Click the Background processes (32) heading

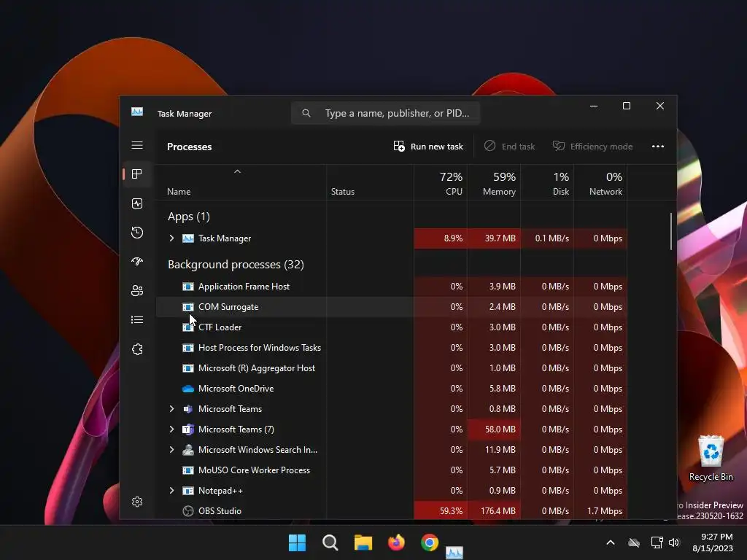236,264
